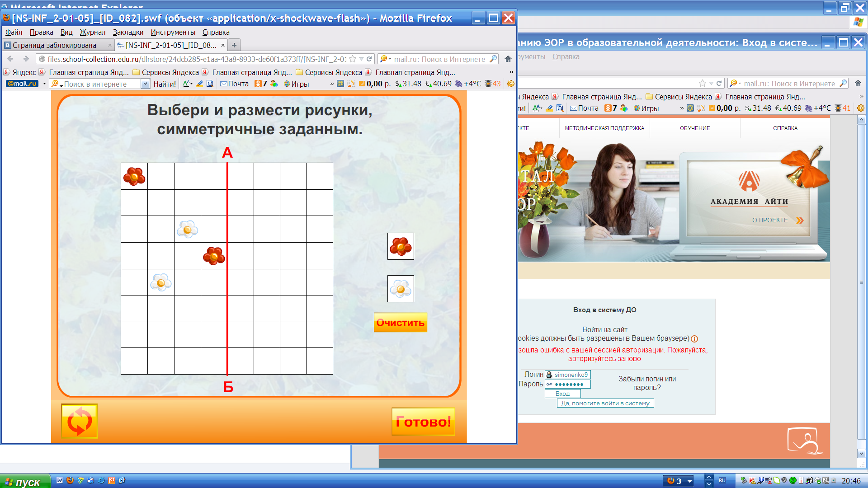This screenshot has height=488, width=868.
Task: Expand the @mail.ru logo dropdown arrow
Action: click(x=44, y=84)
